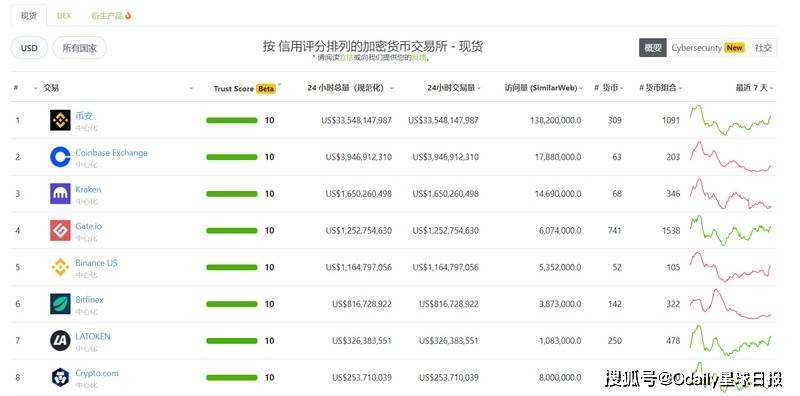Sort by # 货币 column
The width and height of the screenshot is (800, 396).
609,88
